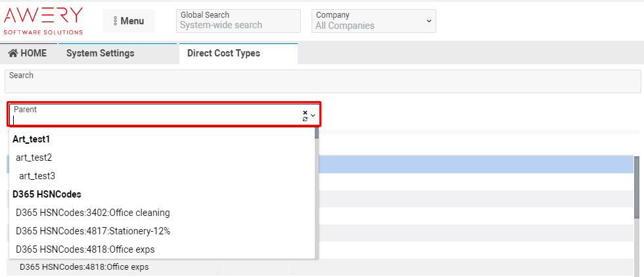
Task: Click the table's vertical scrollbar on the right
Action: (637, 190)
